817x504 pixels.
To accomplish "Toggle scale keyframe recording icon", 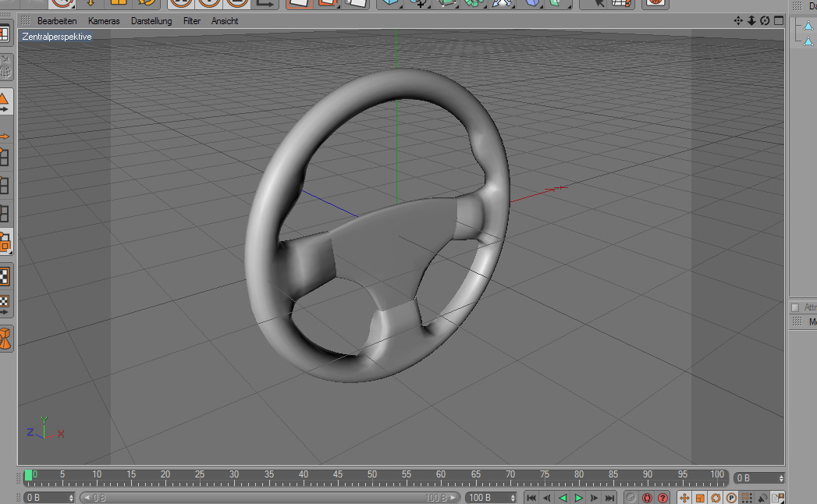I will 700,498.
